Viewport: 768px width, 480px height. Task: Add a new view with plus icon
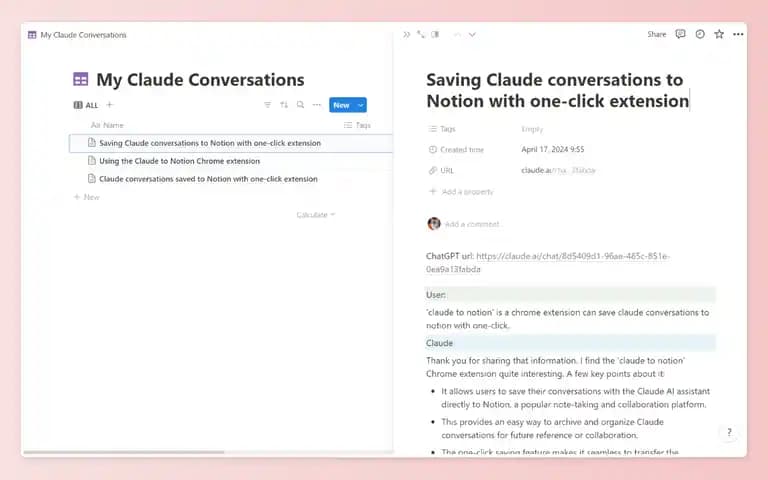pos(110,104)
